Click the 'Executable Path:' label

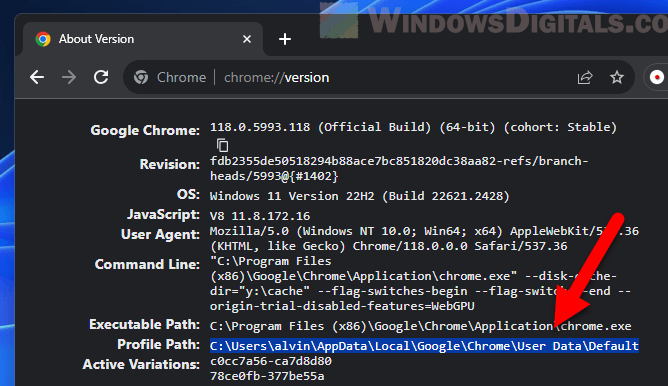(x=144, y=325)
